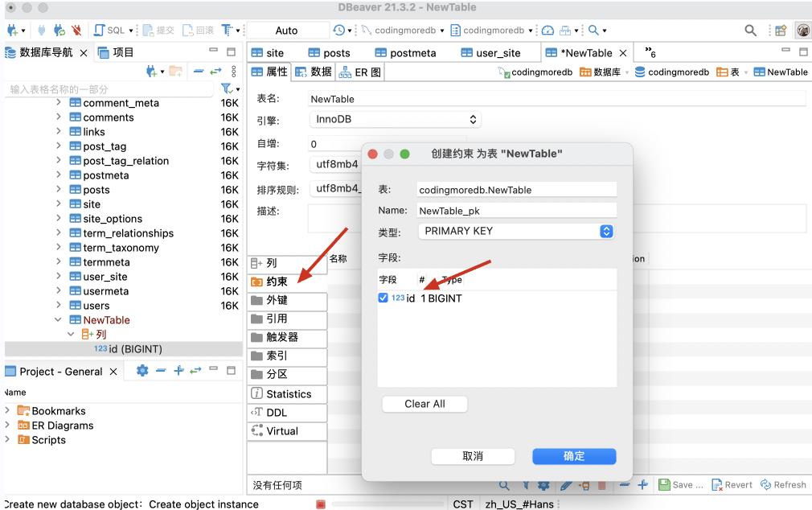Uncheck the id column checkbox
Screen dimensions: 812x510
click(x=383, y=298)
